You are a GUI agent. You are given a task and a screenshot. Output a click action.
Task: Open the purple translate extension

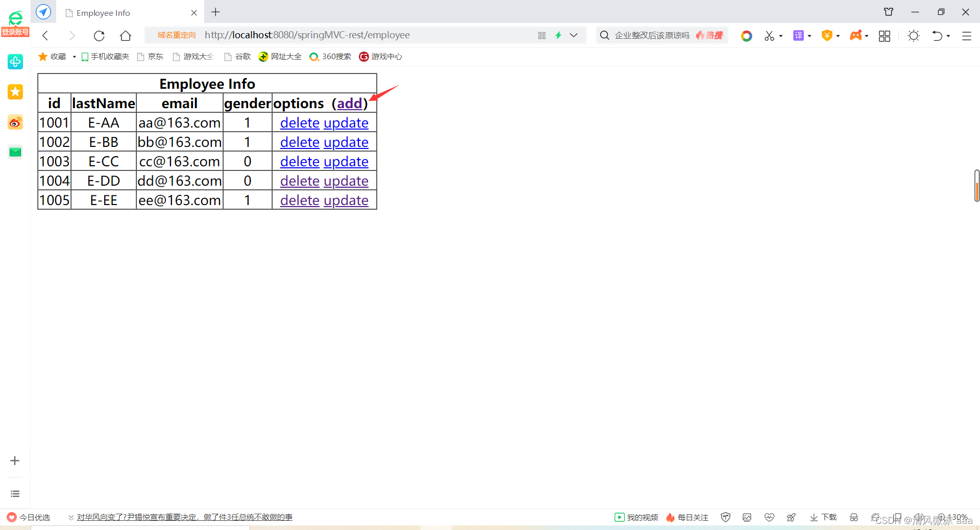coord(798,35)
